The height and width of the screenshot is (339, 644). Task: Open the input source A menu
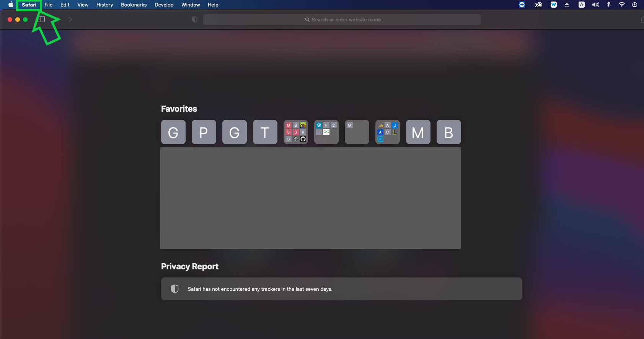click(582, 5)
